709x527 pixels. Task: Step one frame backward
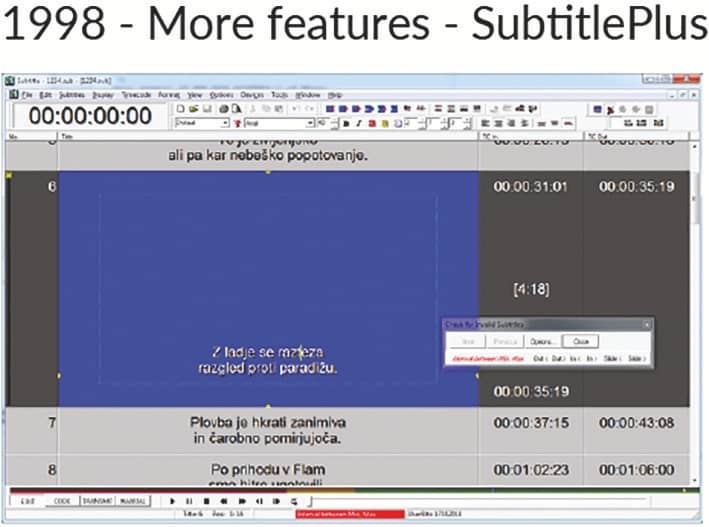260,501
